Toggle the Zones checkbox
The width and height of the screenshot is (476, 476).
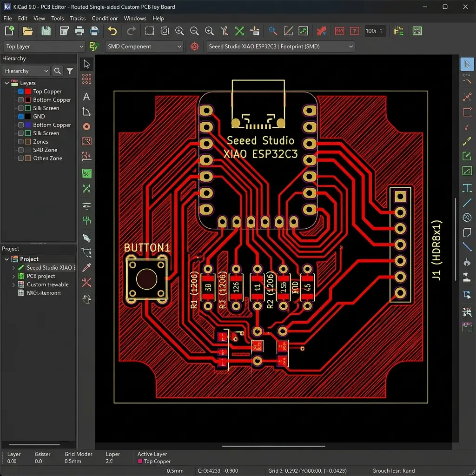pyautogui.click(x=21, y=141)
